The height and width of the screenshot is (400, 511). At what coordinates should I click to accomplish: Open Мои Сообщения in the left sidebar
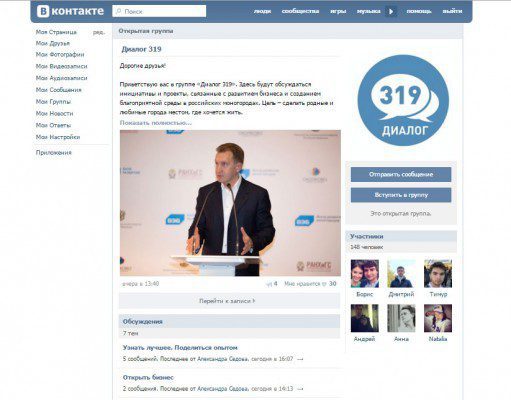59,90
